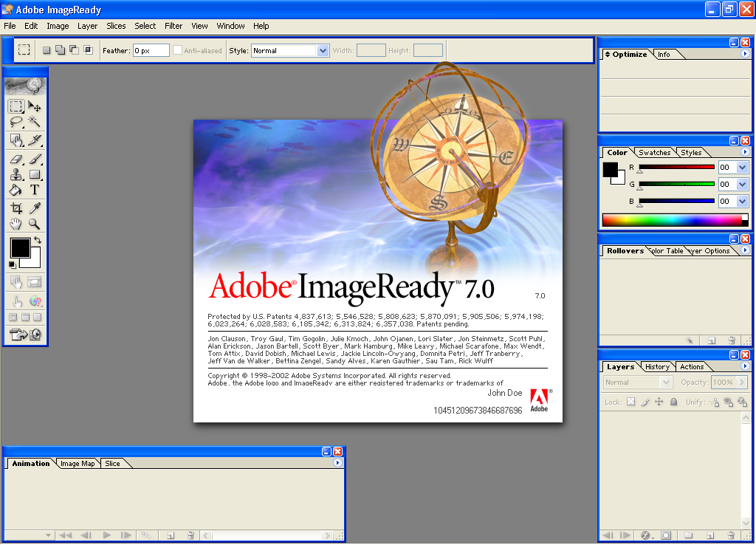Open the Layers panel flyout menu arrow

click(x=745, y=366)
